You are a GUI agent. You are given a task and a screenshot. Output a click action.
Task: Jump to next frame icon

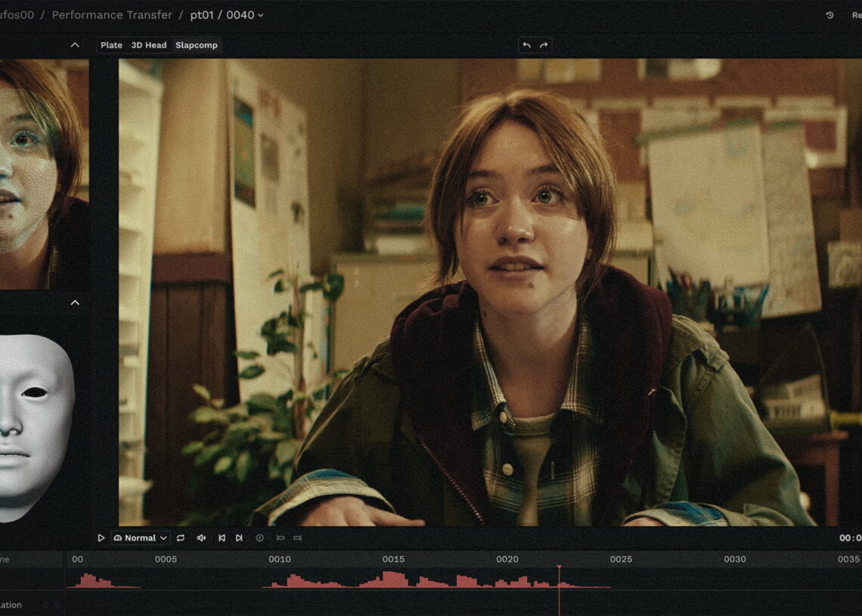[x=239, y=538]
